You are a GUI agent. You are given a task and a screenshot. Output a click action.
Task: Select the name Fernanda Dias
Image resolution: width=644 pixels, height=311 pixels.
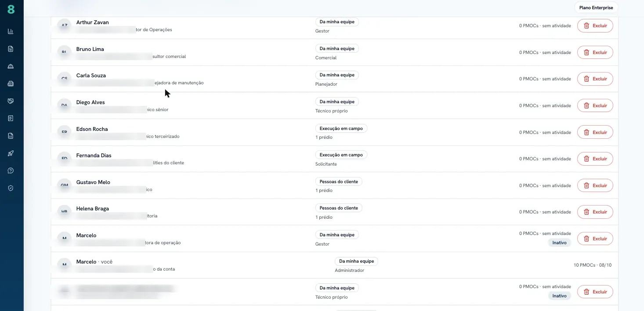click(x=94, y=155)
